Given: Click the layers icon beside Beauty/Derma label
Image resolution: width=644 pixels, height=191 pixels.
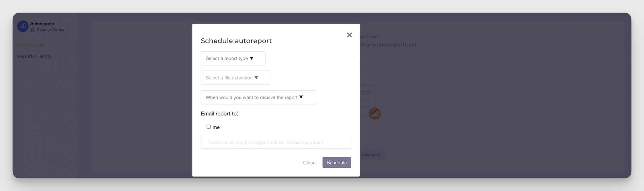Looking at the screenshot, I should tap(33, 30).
